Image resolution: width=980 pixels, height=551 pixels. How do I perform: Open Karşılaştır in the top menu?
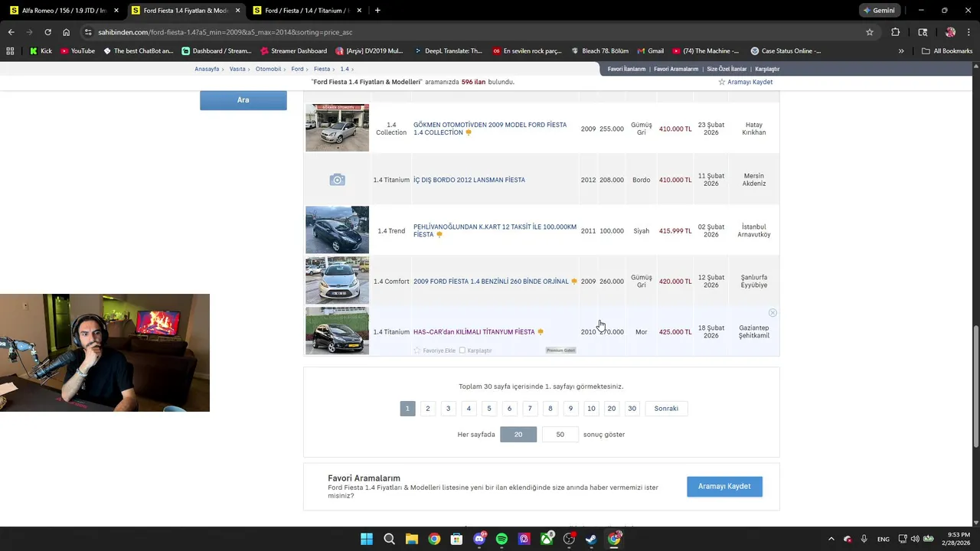pyautogui.click(x=767, y=69)
